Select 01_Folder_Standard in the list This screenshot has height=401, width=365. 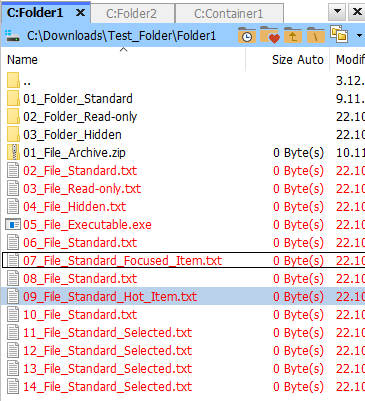[78, 99]
